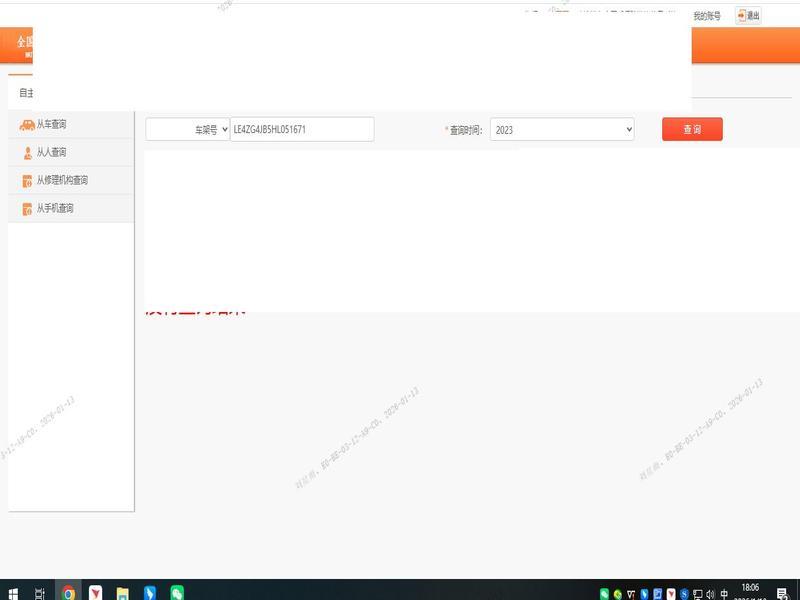Open the 我的账号 link
Screen dimensions: 800x600
pos(706,16)
